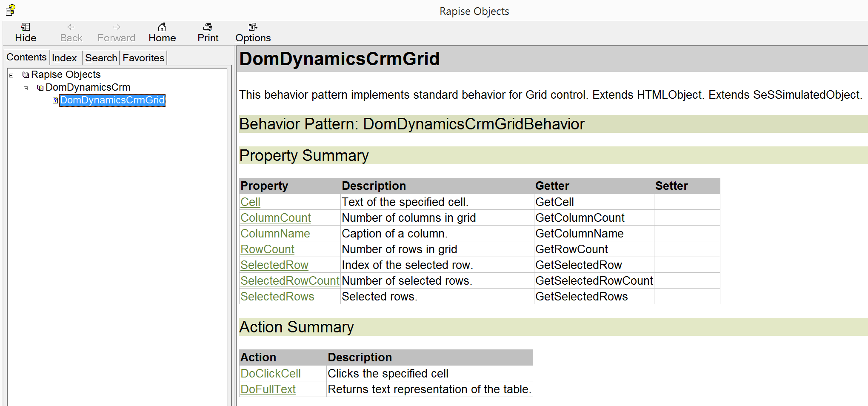Click the Rapise Objects book icon
The width and height of the screenshot is (868, 406).
click(x=26, y=75)
